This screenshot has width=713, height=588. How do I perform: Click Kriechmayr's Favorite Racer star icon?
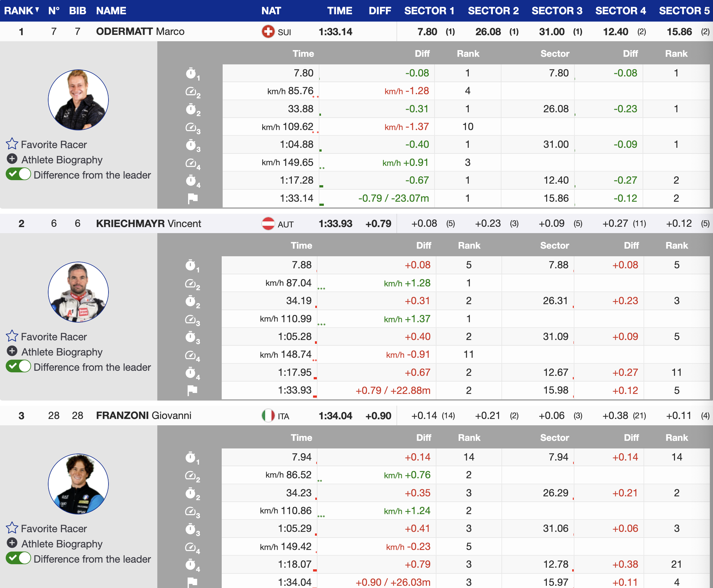[x=12, y=336]
